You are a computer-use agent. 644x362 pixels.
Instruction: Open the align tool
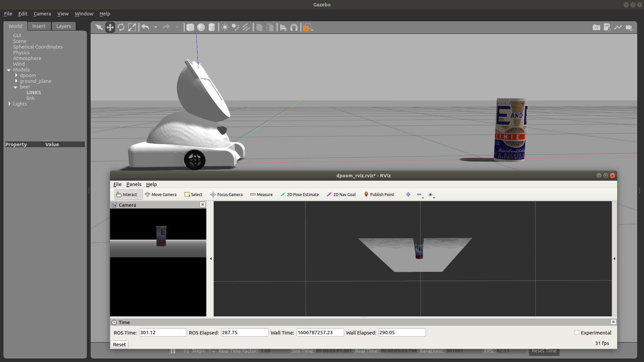[x=283, y=27]
